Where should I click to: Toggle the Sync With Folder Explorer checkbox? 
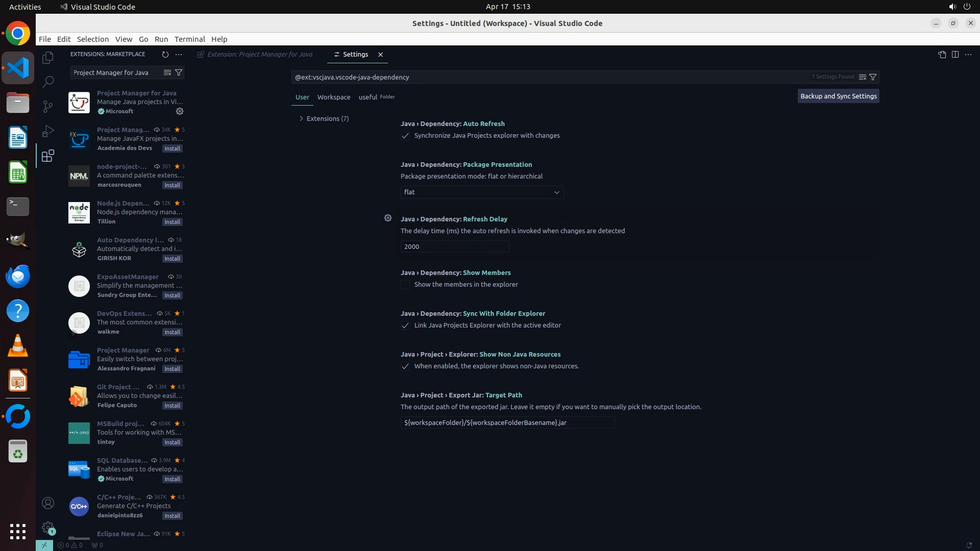[405, 325]
